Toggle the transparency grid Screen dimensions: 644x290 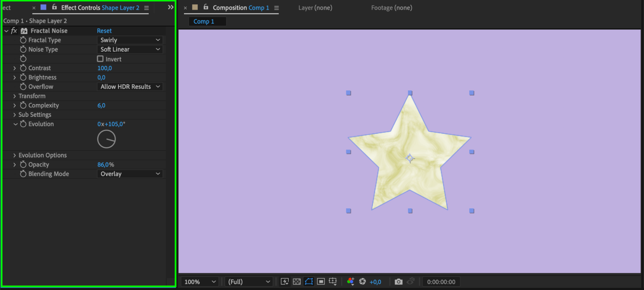tap(297, 282)
